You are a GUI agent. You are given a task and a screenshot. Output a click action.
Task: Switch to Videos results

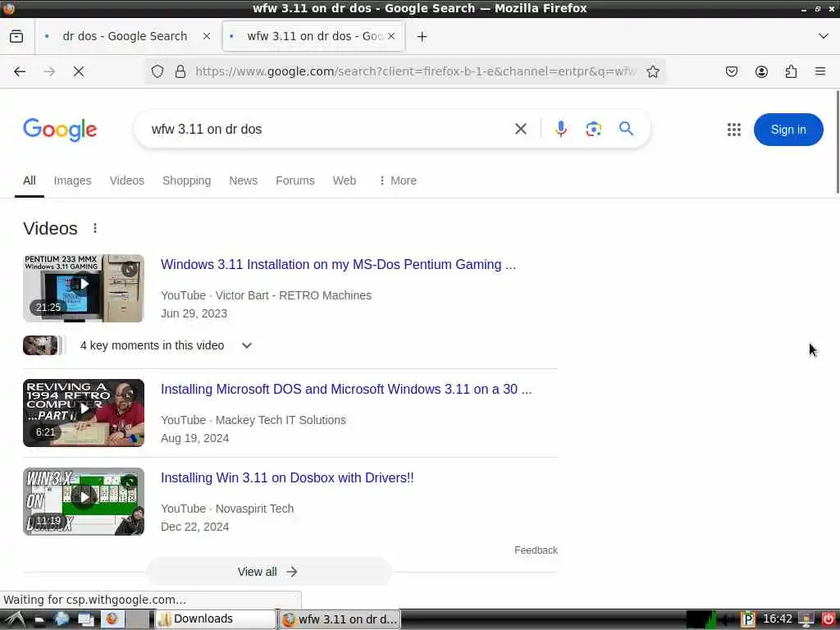coord(127,180)
